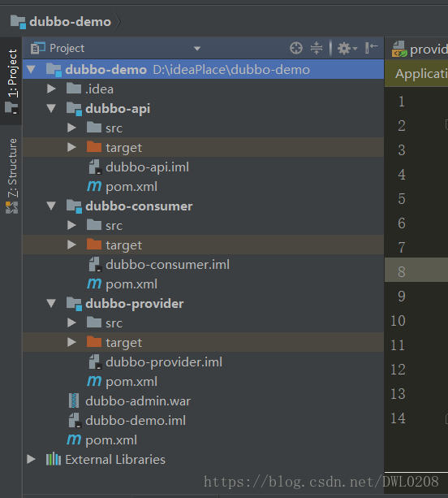Click the dubbo-consumer module folder icon
Viewport: 448px width, 498px height.
(x=74, y=206)
